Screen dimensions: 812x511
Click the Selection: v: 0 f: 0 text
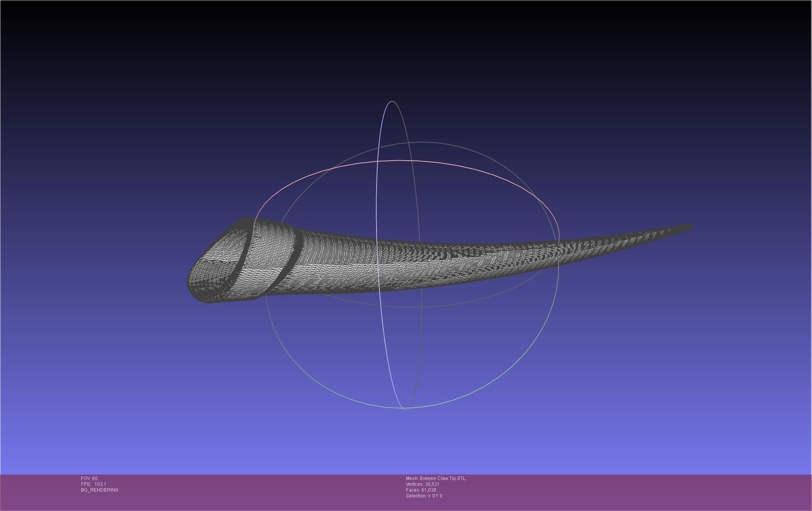424,496
